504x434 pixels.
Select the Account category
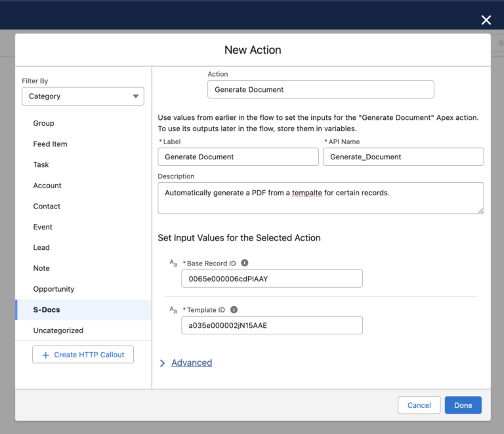click(x=83, y=186)
